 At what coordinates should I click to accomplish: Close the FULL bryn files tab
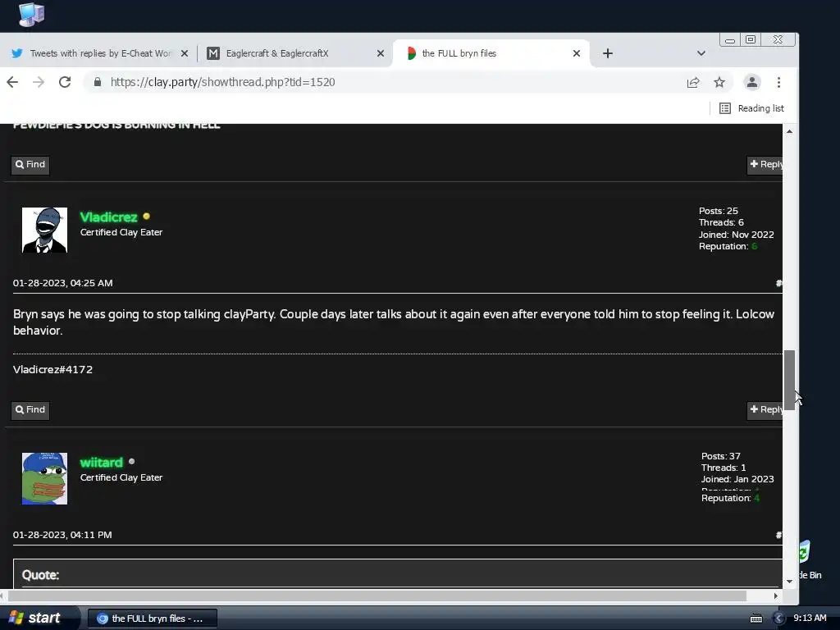[577, 53]
